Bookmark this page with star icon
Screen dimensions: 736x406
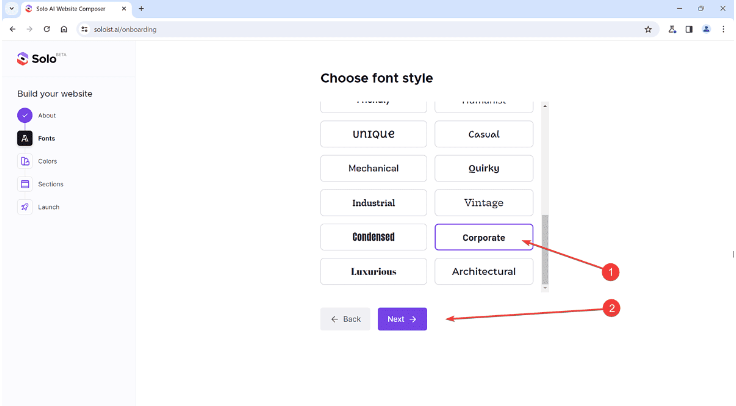point(648,29)
